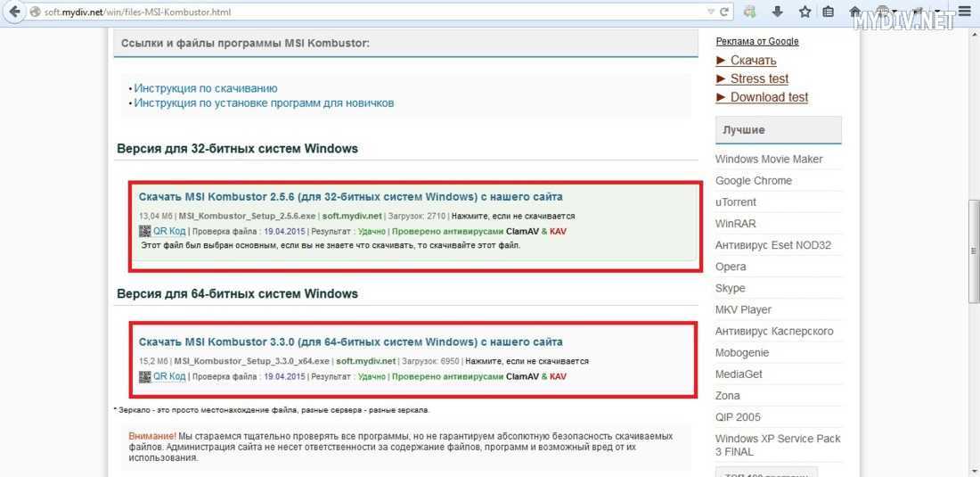Screen dimensions: 980x477
Task: Click the QR code icon for Kombustor 3.3.0
Action: [x=145, y=376]
